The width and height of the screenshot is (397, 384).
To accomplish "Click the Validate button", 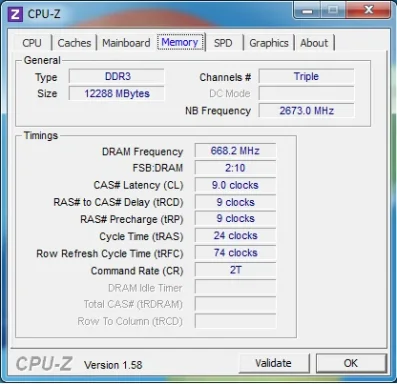I will coord(274,363).
